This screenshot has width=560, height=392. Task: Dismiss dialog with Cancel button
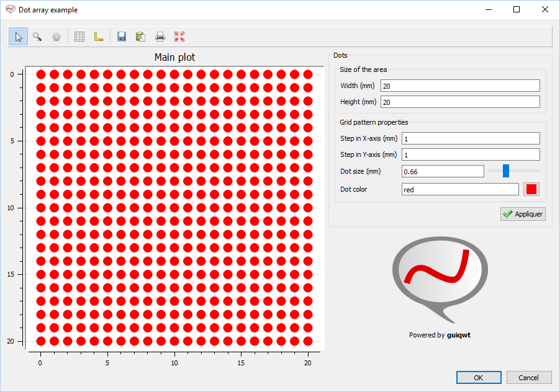(x=529, y=378)
